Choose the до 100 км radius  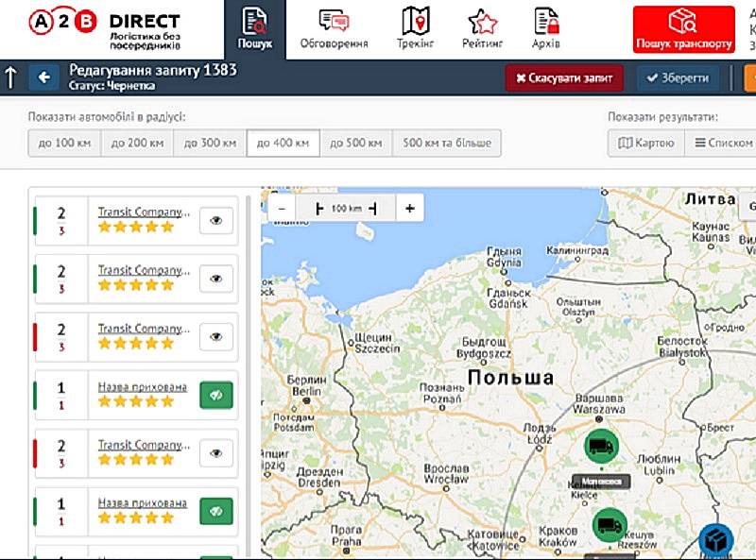pos(65,144)
